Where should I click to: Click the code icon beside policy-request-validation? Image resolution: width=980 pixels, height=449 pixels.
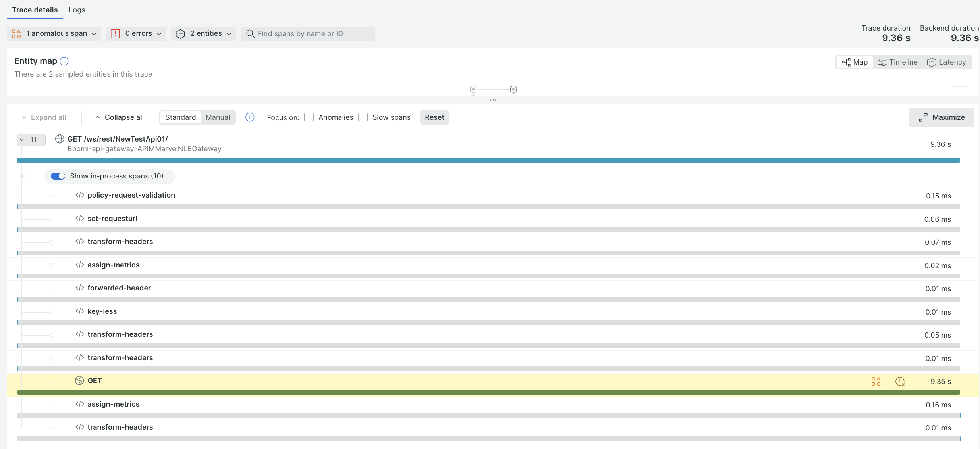pos(79,195)
